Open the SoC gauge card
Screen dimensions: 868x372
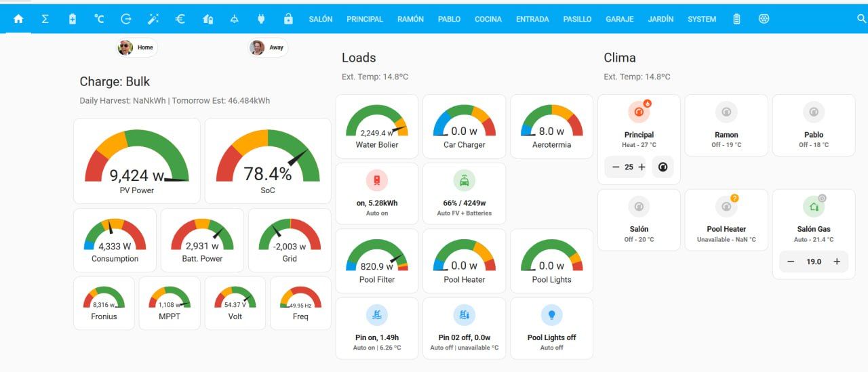click(x=267, y=161)
